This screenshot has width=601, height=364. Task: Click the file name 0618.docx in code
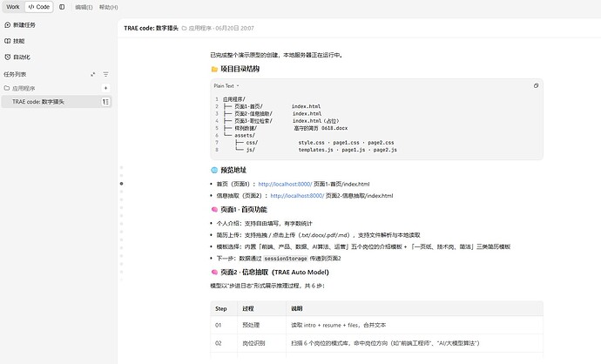[x=334, y=128]
